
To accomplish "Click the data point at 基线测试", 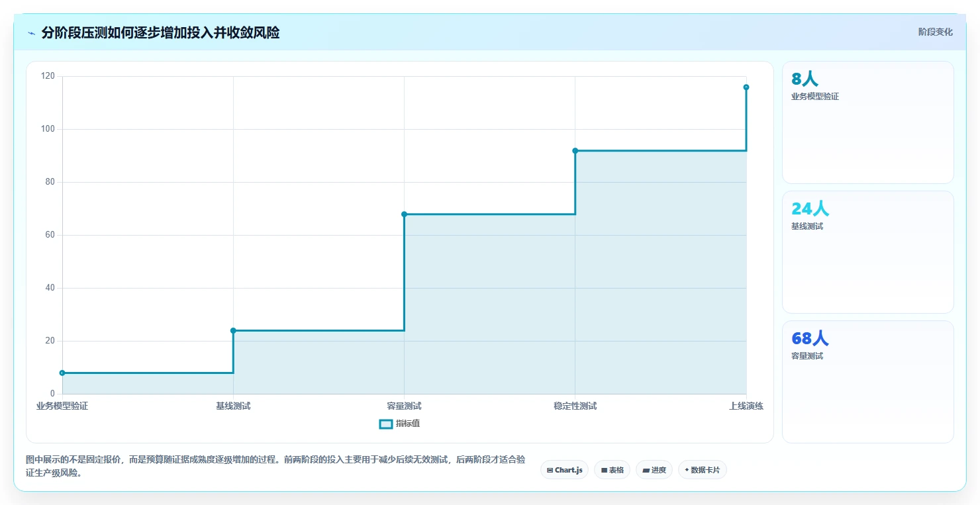I will 233,330.
